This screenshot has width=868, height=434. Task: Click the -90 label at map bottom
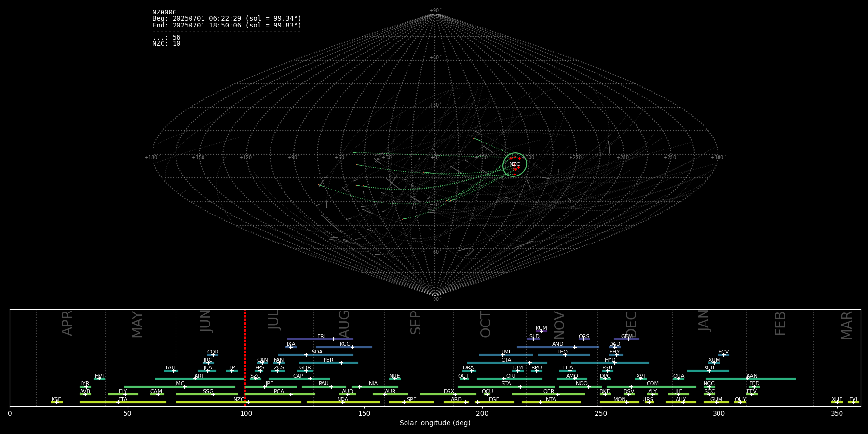(435, 299)
